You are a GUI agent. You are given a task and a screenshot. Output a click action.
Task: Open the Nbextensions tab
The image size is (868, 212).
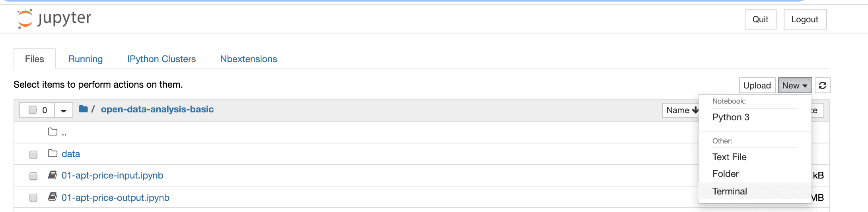(249, 59)
